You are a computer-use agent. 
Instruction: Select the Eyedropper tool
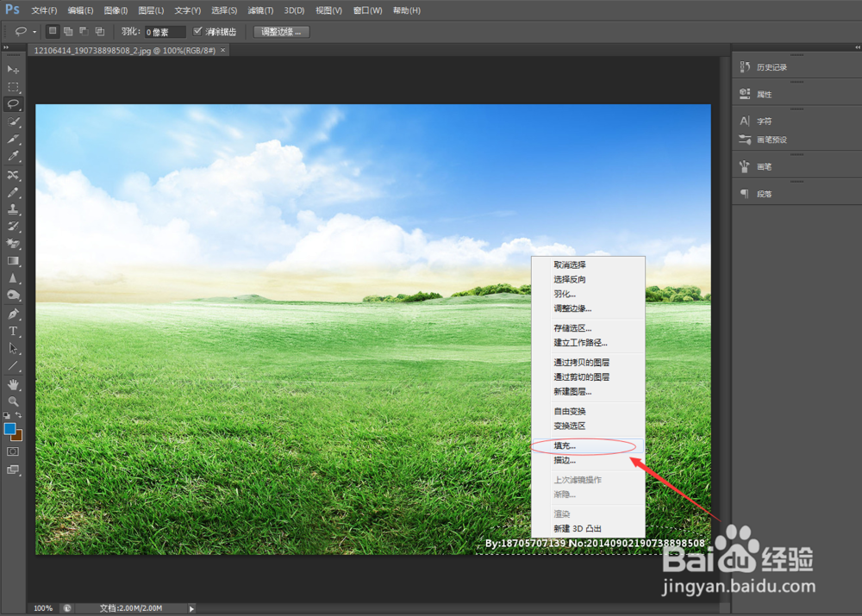point(13,156)
